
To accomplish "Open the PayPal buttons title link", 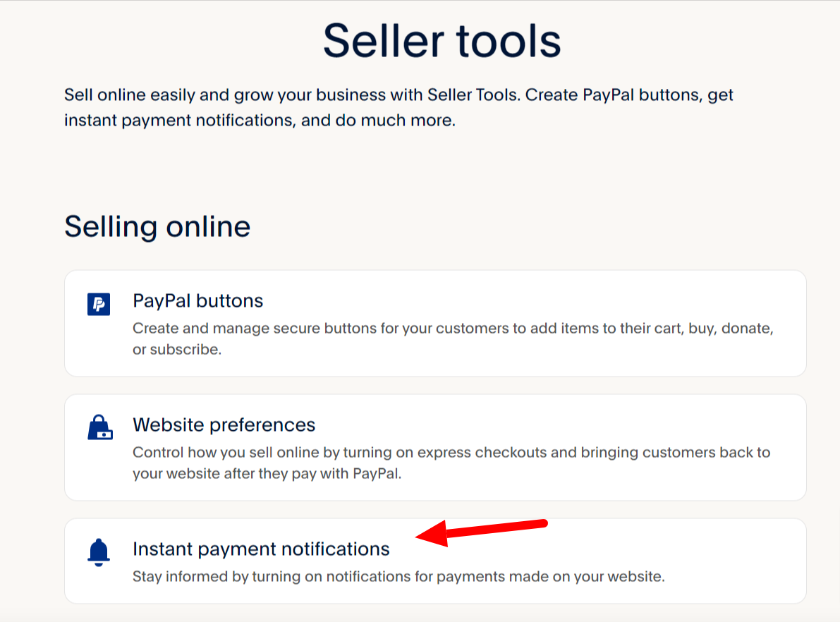I will click(x=197, y=301).
